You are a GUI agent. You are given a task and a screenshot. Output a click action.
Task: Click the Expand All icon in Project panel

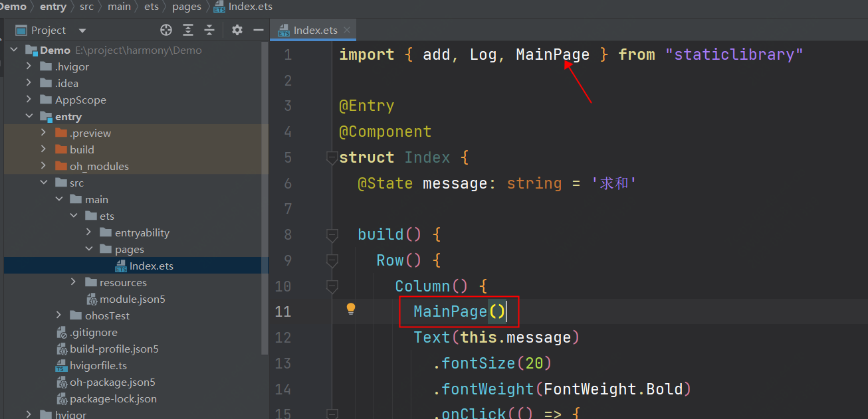188,30
